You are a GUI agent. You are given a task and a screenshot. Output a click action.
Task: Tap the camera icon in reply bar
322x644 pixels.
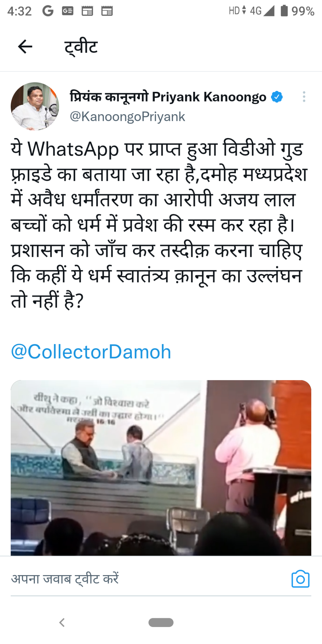(300, 579)
